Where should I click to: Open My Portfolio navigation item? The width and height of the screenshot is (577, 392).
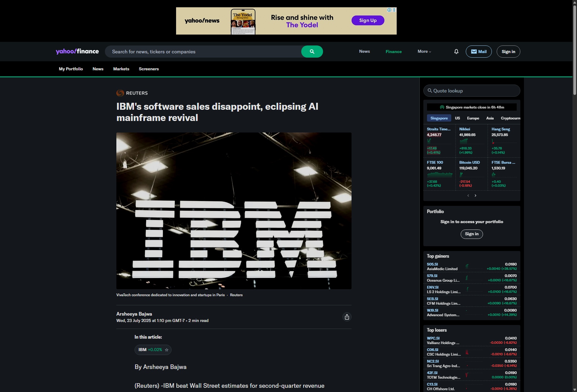click(71, 69)
